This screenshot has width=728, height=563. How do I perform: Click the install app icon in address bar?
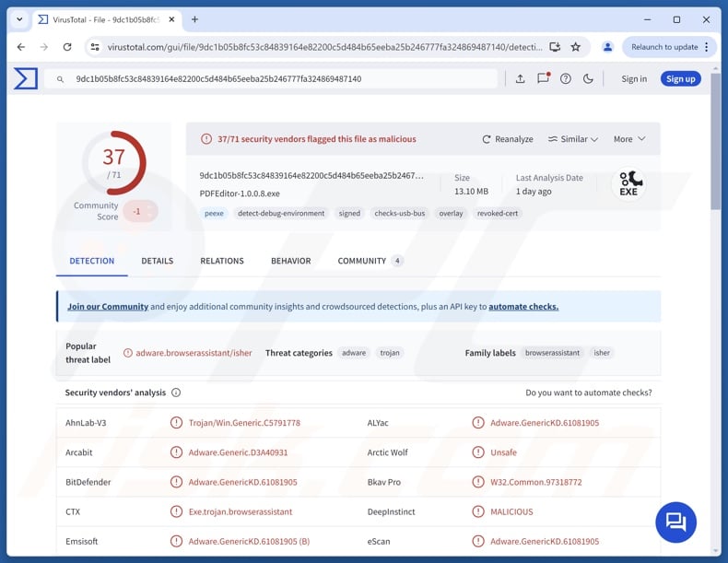[555, 47]
